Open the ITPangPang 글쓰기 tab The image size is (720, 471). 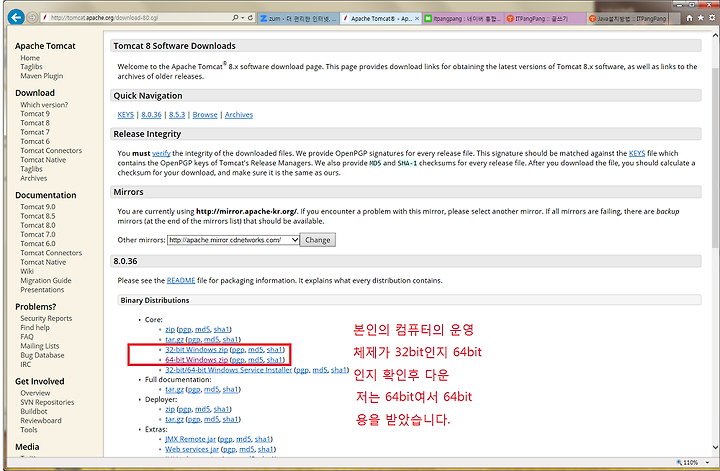(545, 18)
